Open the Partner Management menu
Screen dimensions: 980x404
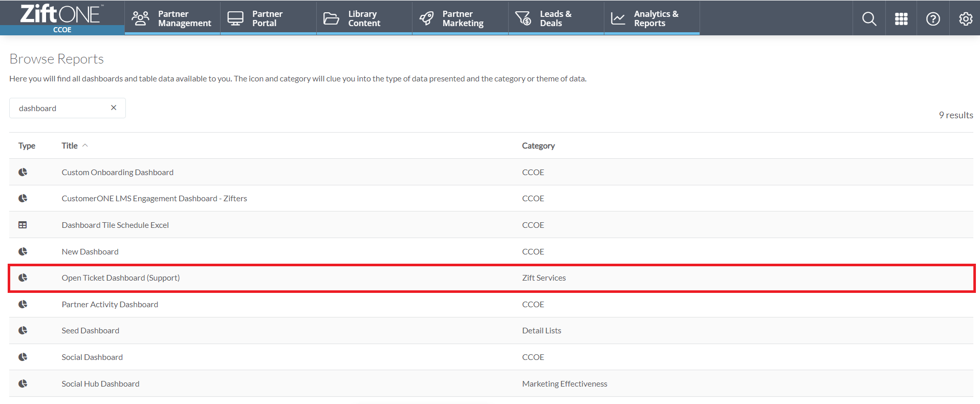172,18
